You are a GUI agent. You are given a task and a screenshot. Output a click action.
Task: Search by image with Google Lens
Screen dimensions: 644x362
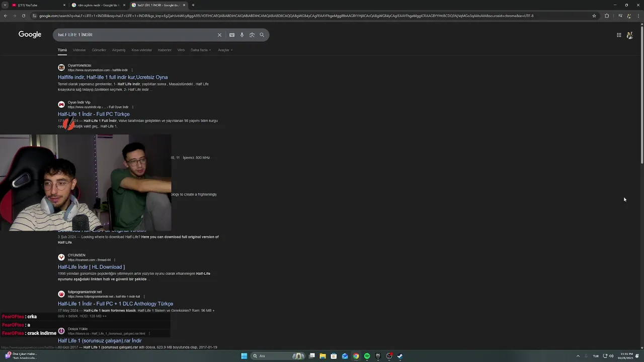click(x=252, y=35)
